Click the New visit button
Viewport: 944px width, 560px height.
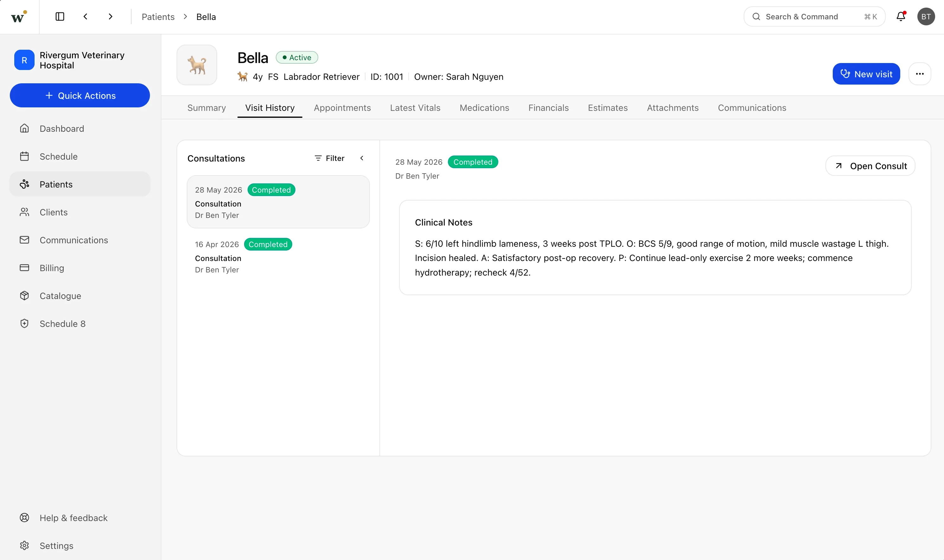tap(866, 74)
